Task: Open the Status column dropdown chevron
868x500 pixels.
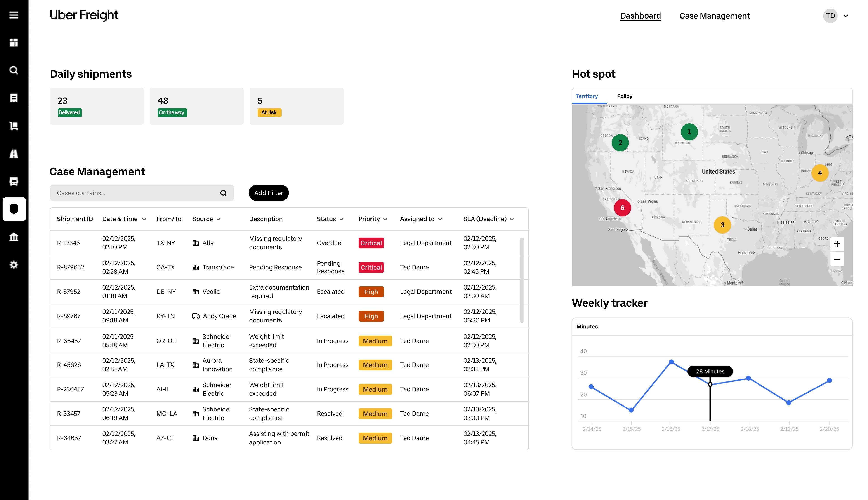Action: (x=341, y=219)
